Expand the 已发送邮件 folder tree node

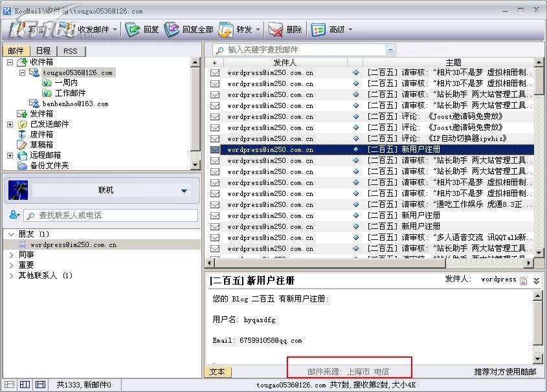[x=10, y=124]
